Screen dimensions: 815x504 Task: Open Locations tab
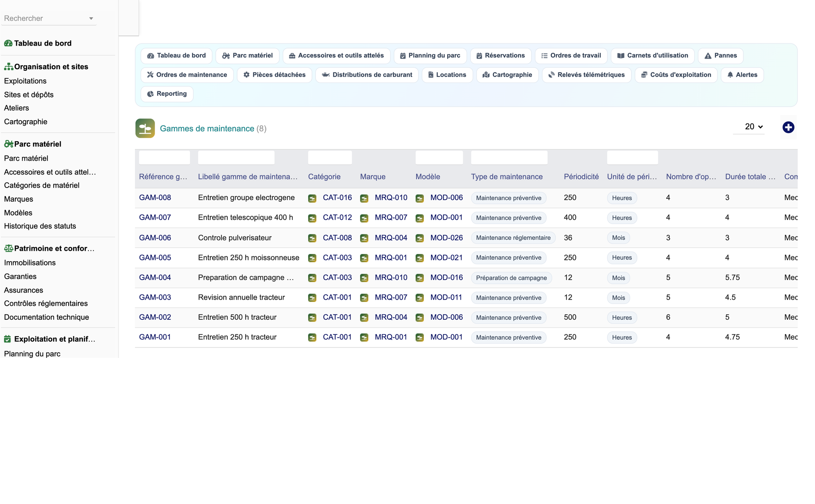[447, 75]
